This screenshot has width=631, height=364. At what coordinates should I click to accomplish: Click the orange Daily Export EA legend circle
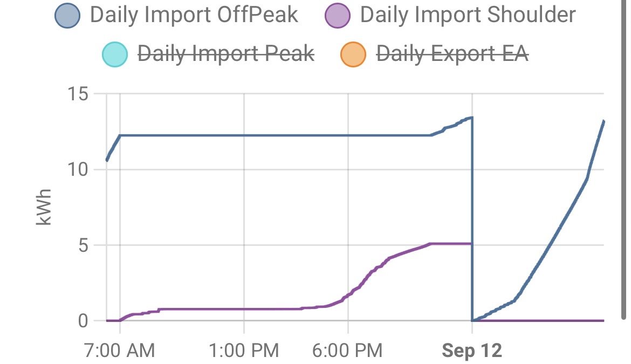(x=353, y=54)
